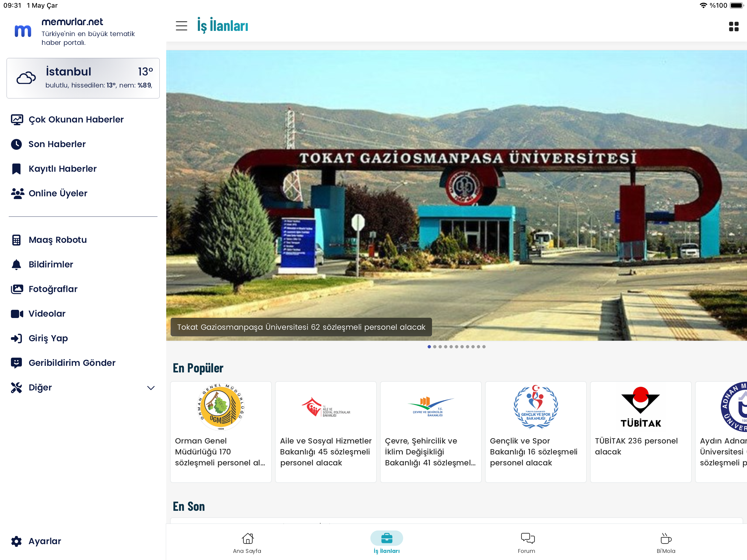This screenshot has height=560, width=747.
Task: Switch to the Ana Sayfa tab label
Action: click(247, 551)
